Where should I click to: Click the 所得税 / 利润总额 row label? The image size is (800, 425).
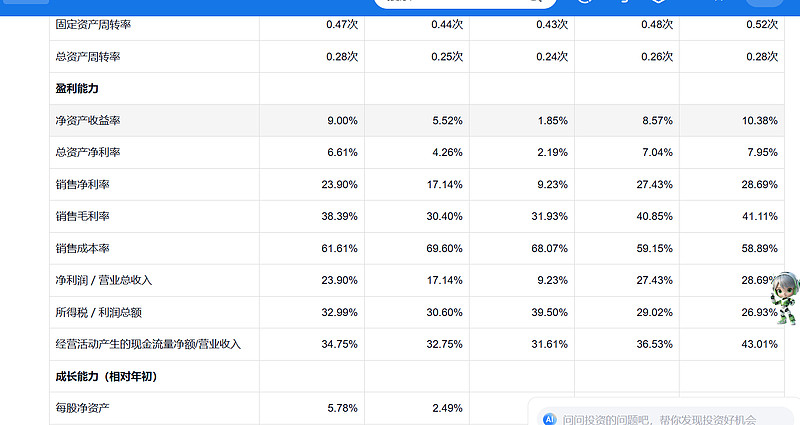tap(104, 313)
